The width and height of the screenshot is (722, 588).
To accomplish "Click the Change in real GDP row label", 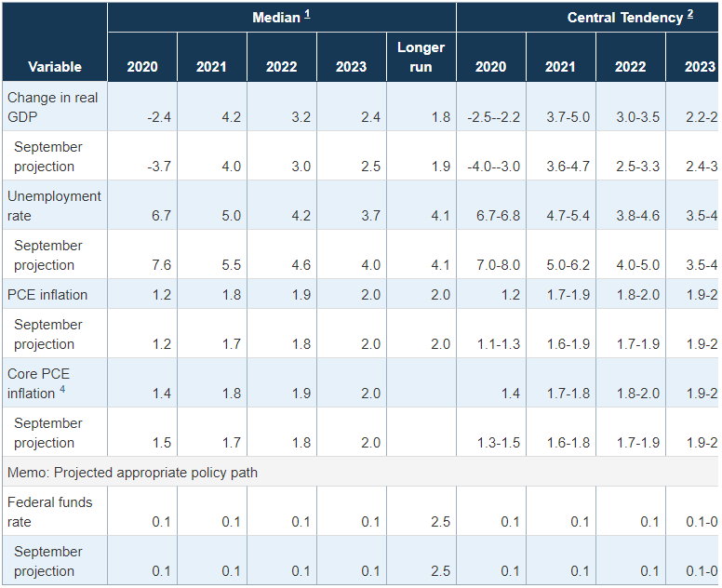I will pos(52,107).
